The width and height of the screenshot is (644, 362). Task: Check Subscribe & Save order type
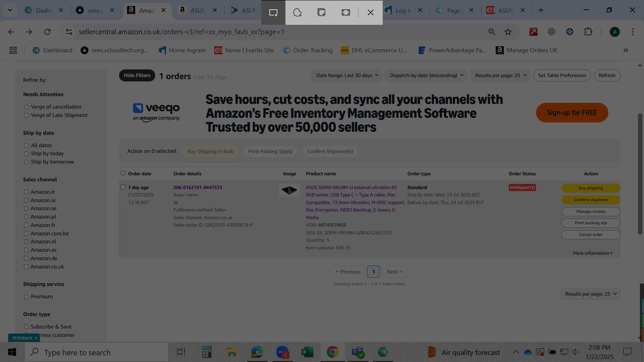pyautogui.click(x=26, y=326)
